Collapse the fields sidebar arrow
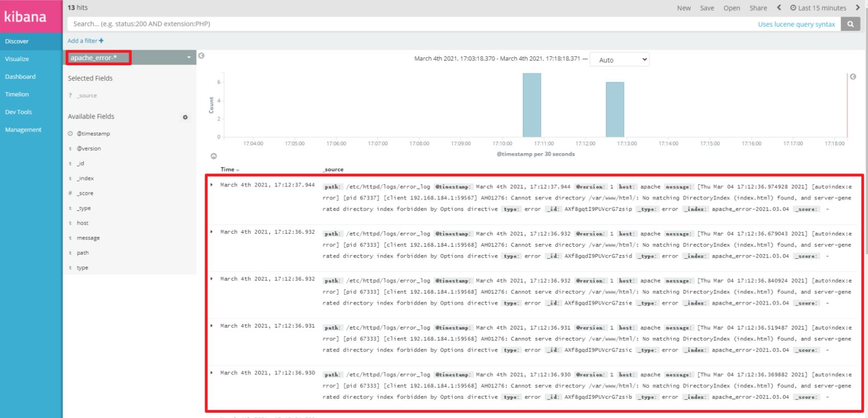 click(x=201, y=56)
